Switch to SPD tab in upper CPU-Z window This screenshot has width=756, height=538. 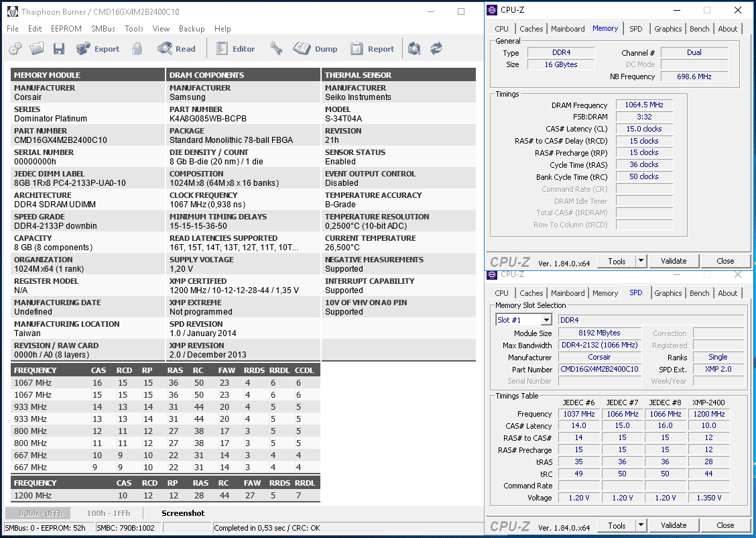pyautogui.click(x=636, y=29)
